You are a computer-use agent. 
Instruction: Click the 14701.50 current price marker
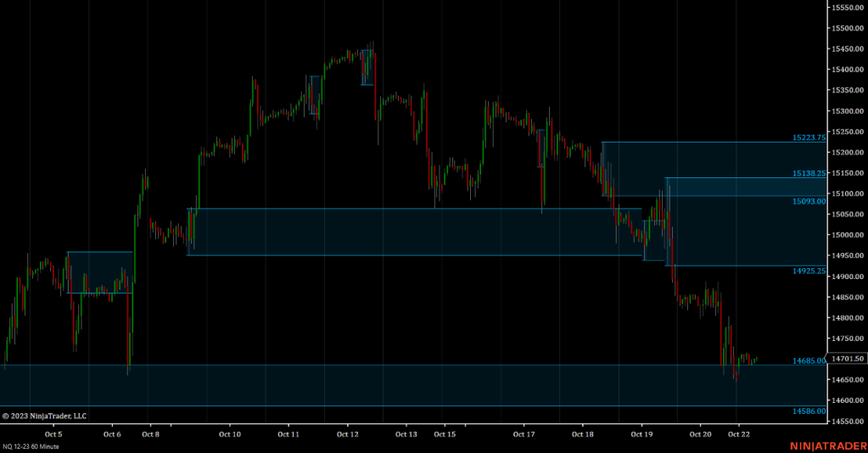point(848,359)
